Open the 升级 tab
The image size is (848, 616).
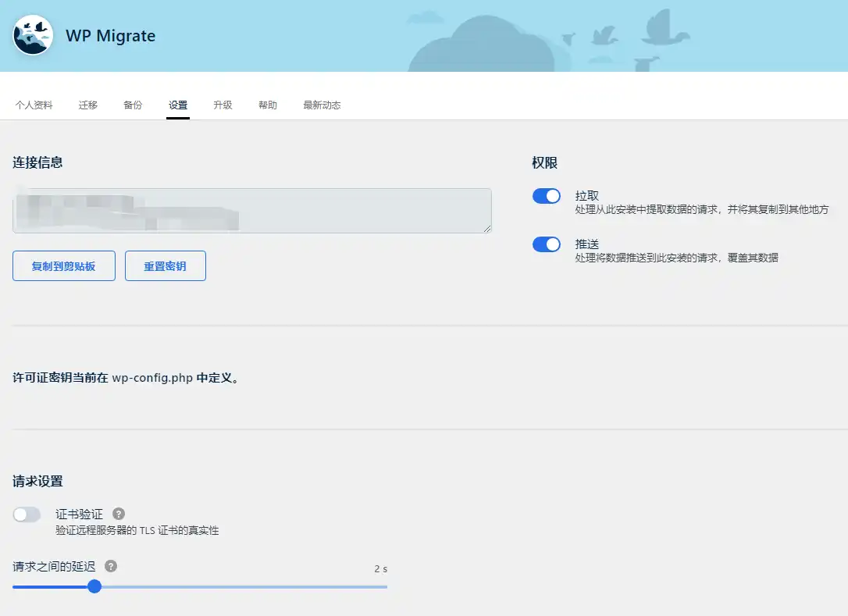pos(223,104)
